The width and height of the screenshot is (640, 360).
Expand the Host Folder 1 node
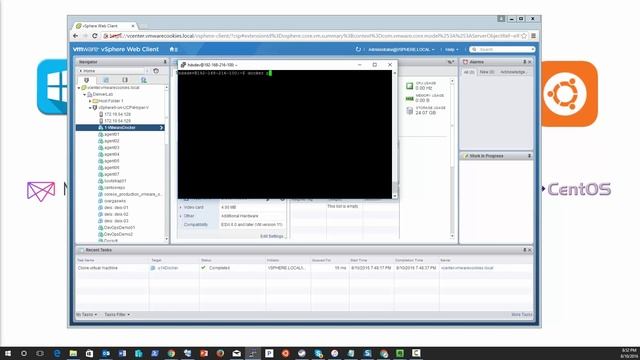pos(90,101)
